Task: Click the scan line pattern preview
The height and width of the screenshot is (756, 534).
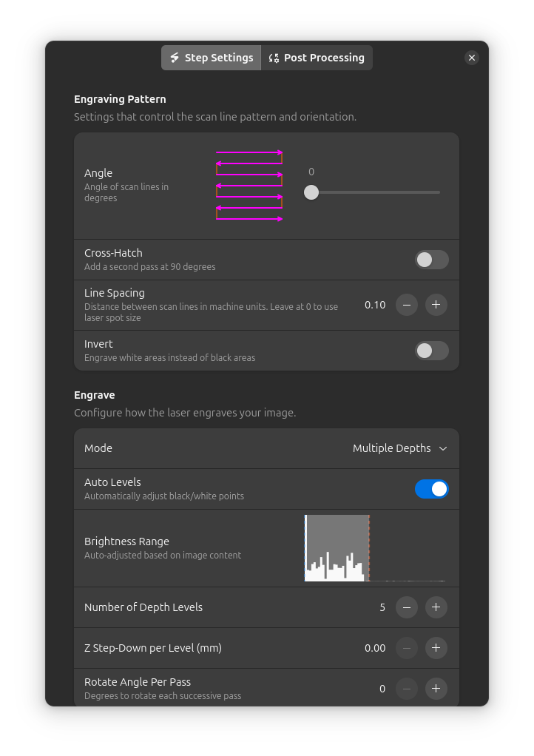Action: point(249,186)
